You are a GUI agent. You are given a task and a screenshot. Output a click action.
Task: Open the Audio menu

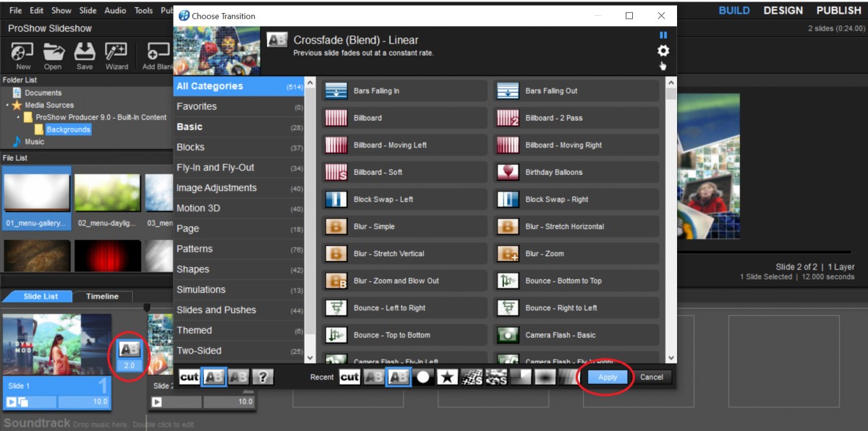click(x=116, y=11)
